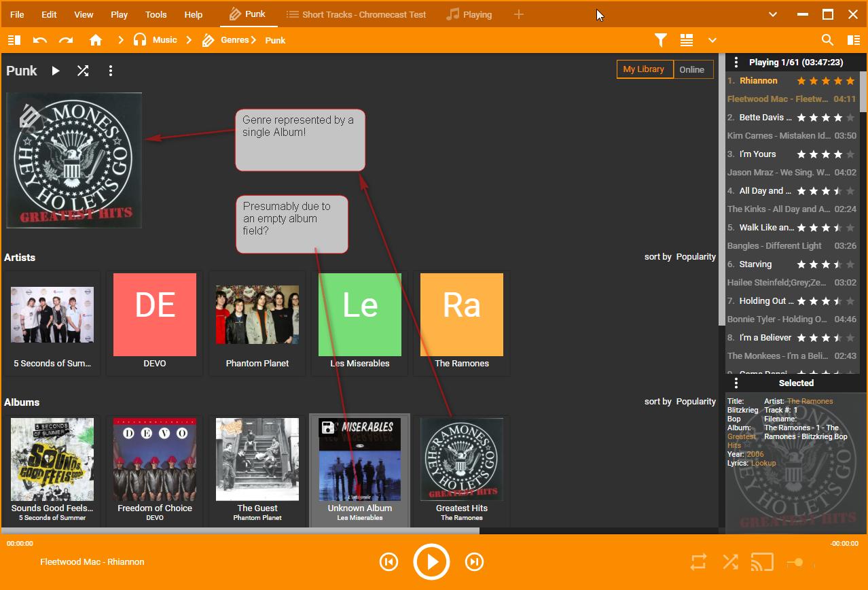
Task: Toggle repeat mode in the player bar
Action: [698, 562]
